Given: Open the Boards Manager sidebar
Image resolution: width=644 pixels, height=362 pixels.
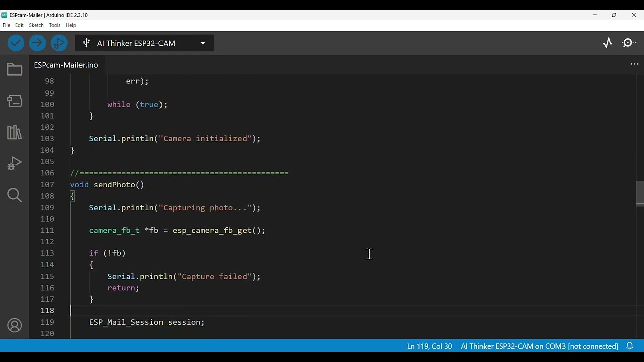Looking at the screenshot, I should (x=15, y=101).
